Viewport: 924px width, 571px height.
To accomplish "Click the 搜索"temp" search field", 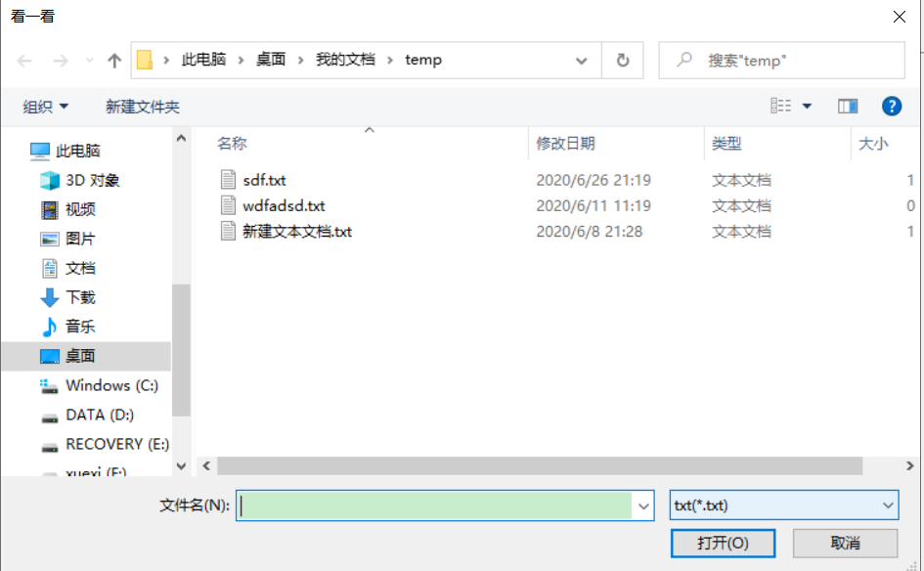I will [781, 60].
